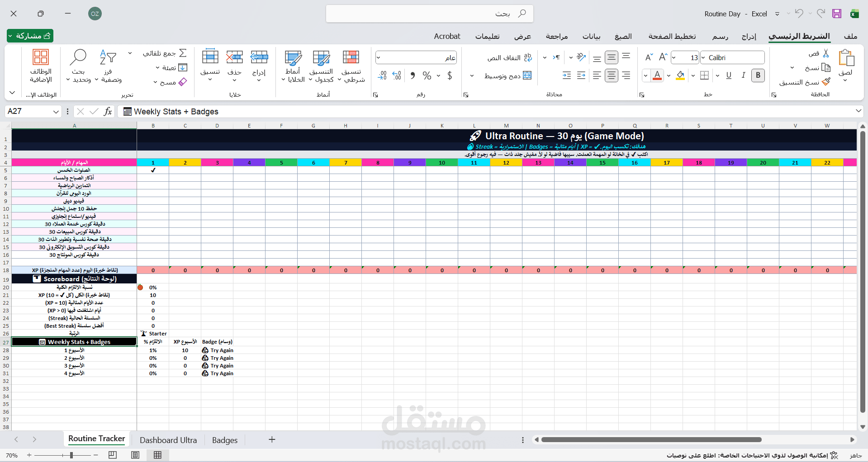Open the Calibri font name dropdown
The width and height of the screenshot is (868, 462).
point(703,57)
